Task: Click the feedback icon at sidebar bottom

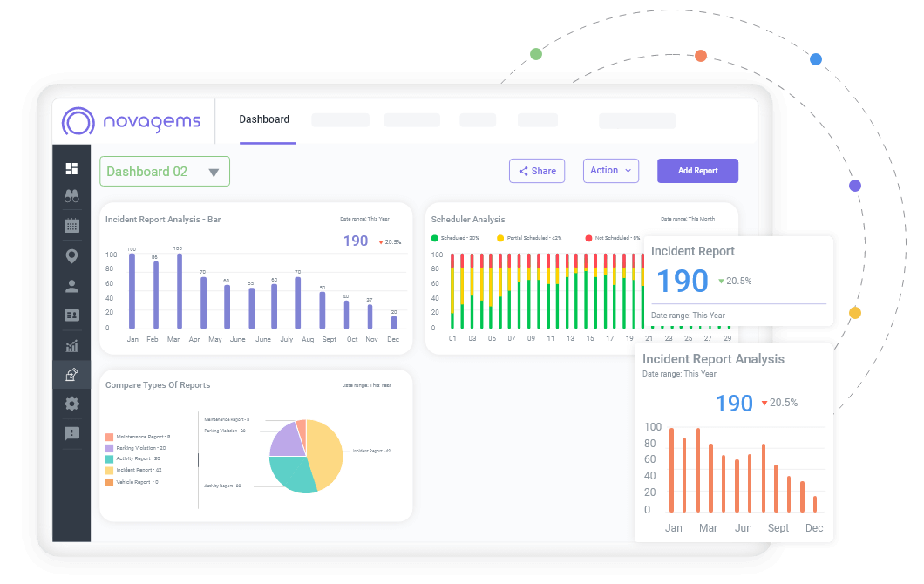Action: (x=71, y=433)
